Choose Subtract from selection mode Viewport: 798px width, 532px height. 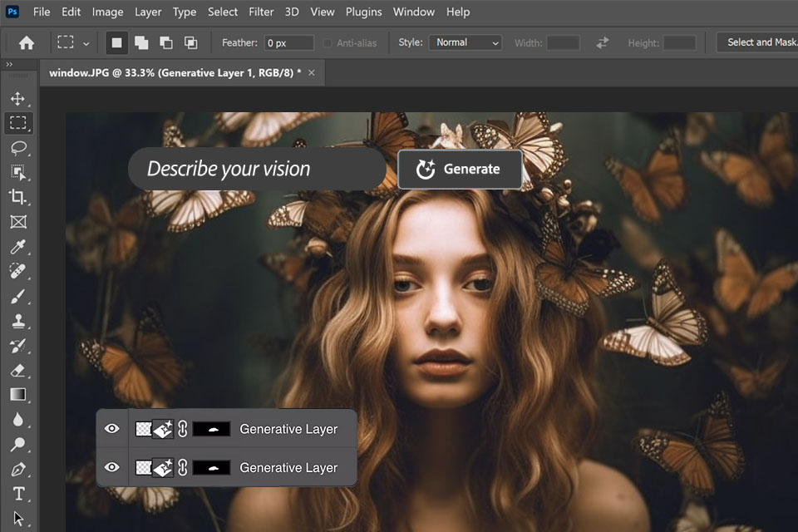coord(166,42)
